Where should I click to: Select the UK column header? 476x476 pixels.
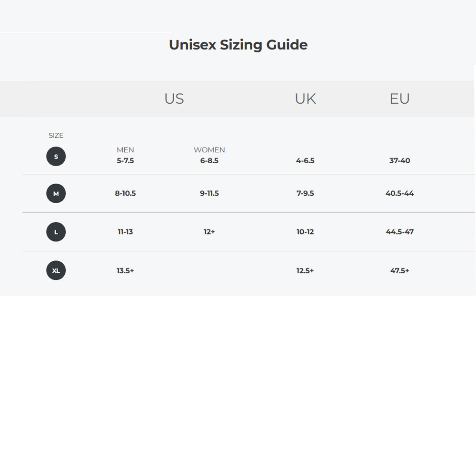[x=305, y=99]
